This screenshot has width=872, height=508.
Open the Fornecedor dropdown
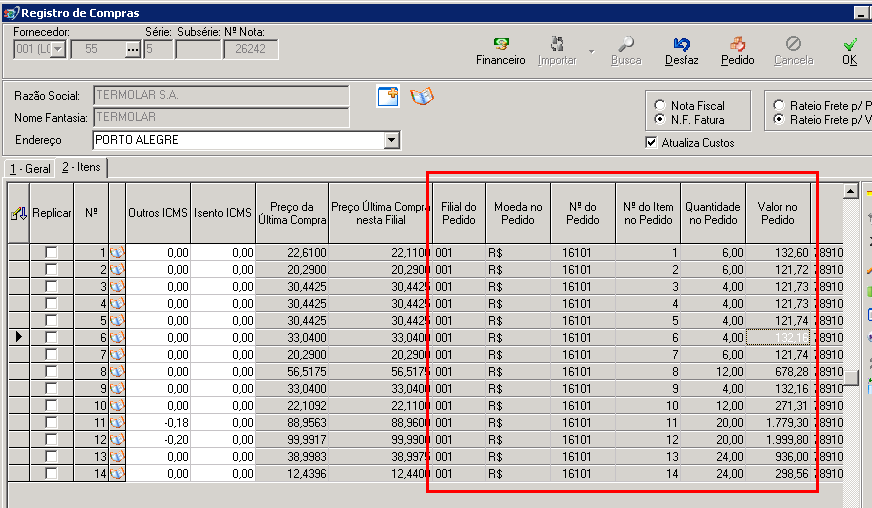pyautogui.click(x=58, y=50)
